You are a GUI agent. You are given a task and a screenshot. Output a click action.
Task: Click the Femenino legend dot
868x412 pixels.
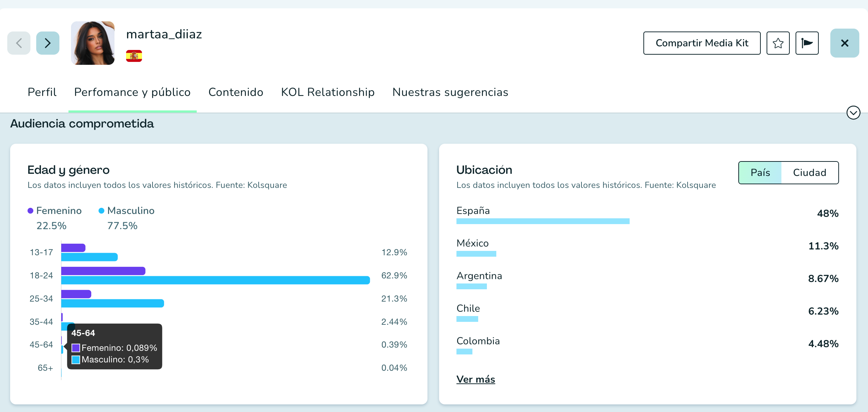pyautogui.click(x=30, y=211)
